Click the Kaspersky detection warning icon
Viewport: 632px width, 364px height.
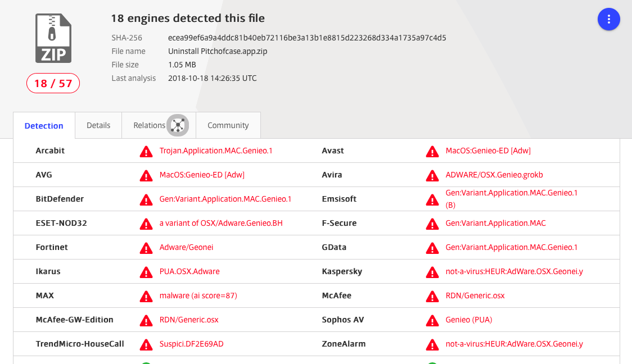432,272
